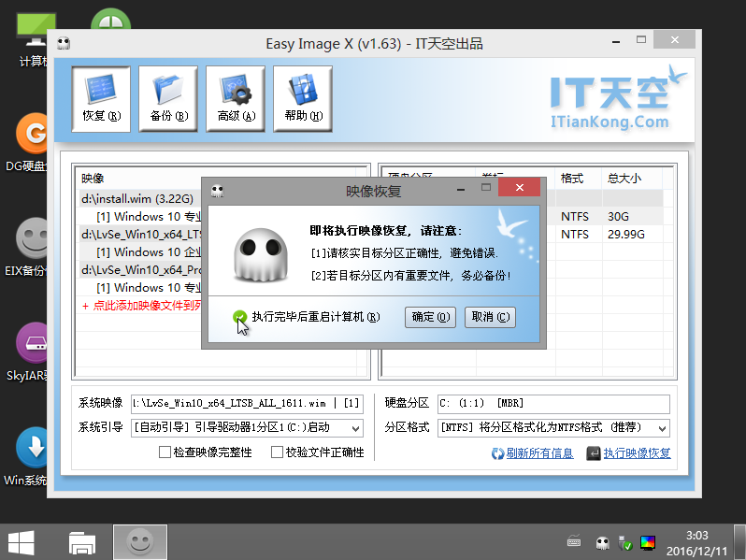Expand the 分区格式 dropdown

(x=662, y=428)
